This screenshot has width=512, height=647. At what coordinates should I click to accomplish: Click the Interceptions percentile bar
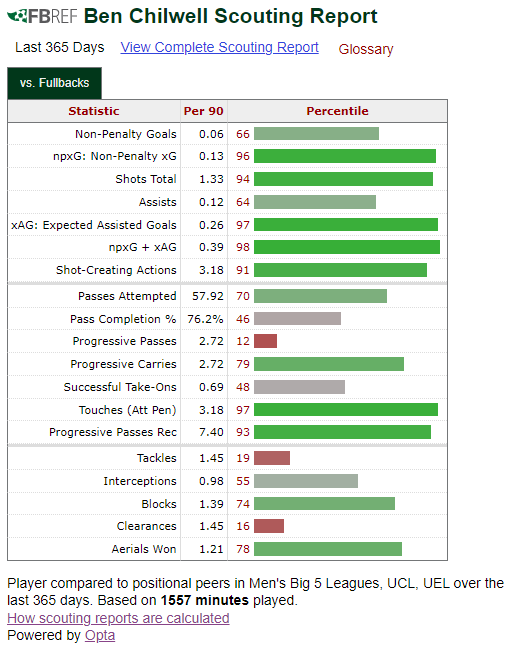(x=306, y=481)
